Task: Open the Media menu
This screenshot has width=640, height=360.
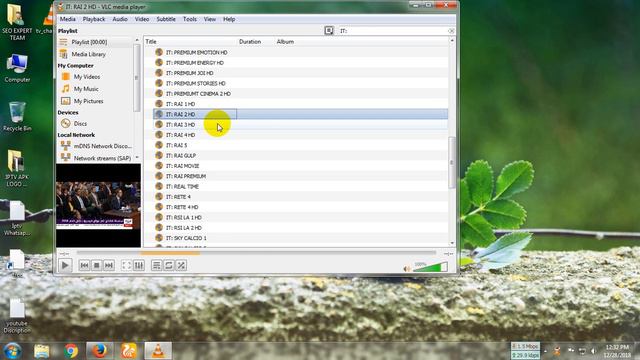Action: tap(67, 19)
